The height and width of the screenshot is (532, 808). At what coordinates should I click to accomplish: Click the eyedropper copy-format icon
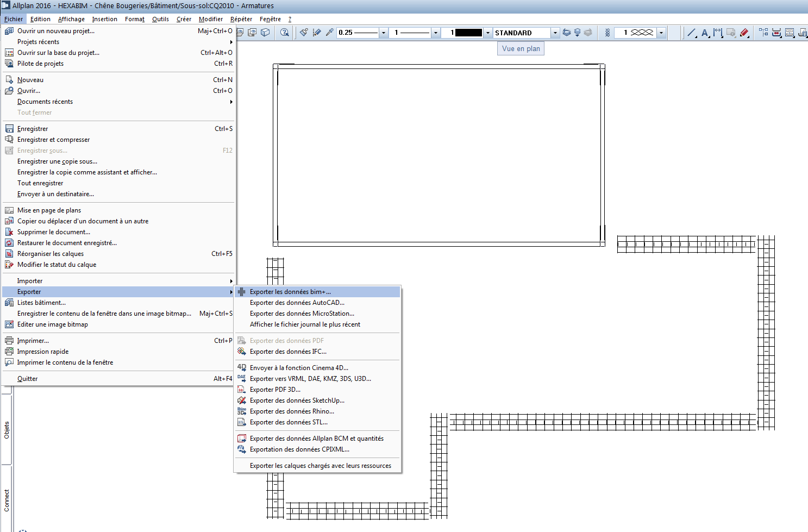[329, 33]
